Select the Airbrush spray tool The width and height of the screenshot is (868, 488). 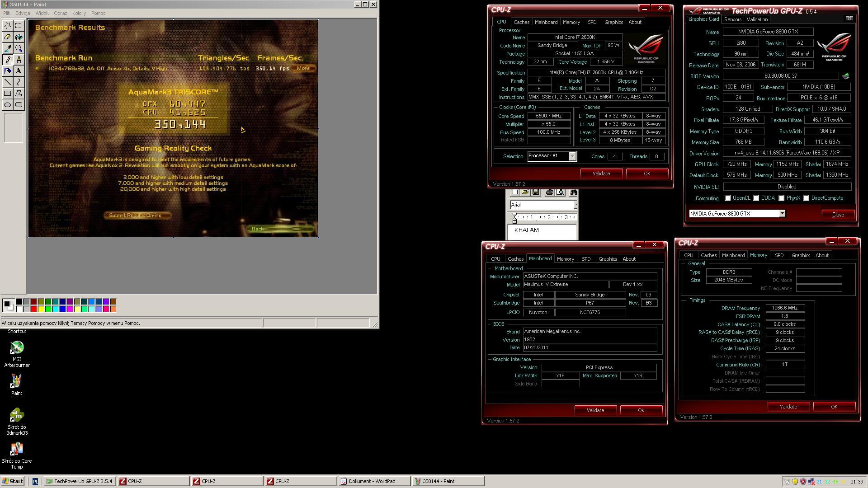[8, 71]
